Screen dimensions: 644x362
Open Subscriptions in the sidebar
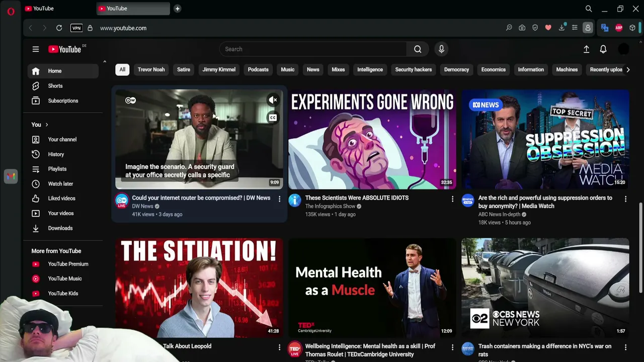point(63,101)
